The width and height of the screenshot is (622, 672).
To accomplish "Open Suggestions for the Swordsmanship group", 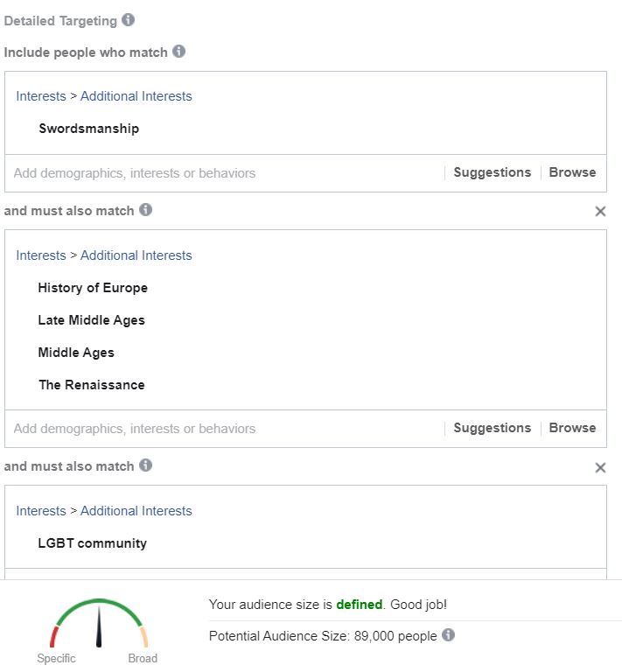I will tap(493, 172).
